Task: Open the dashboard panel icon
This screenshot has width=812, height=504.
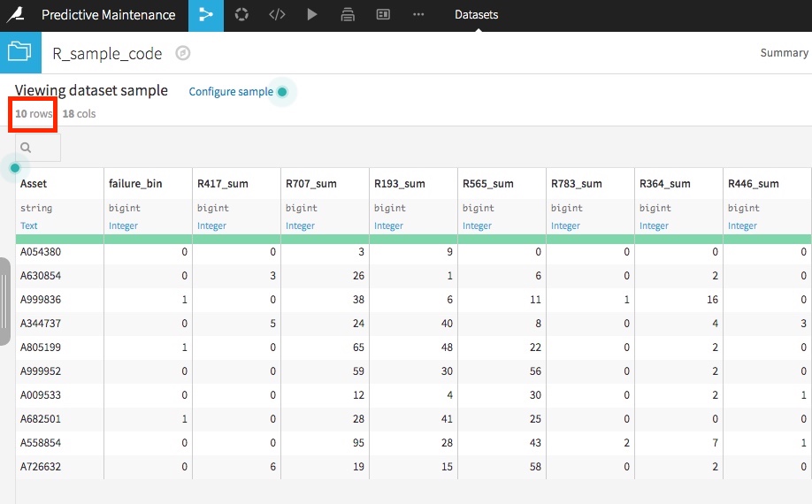Action: pyautogui.click(x=383, y=14)
